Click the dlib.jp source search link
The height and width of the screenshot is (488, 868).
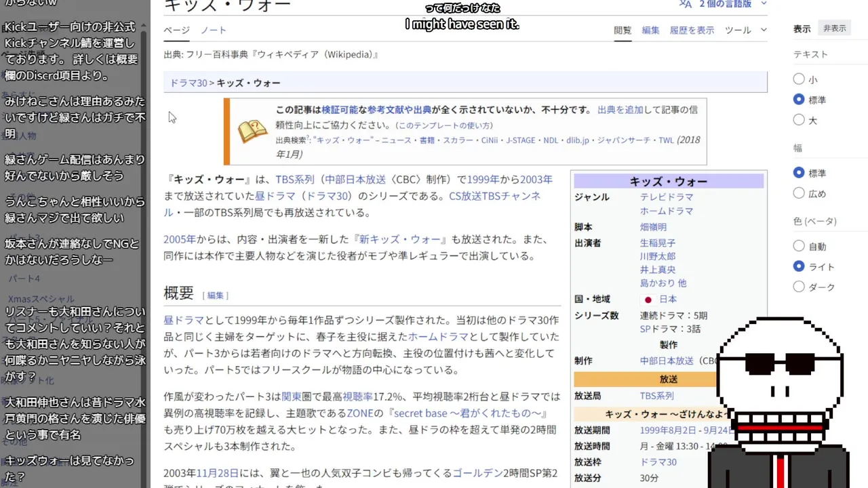coord(578,140)
